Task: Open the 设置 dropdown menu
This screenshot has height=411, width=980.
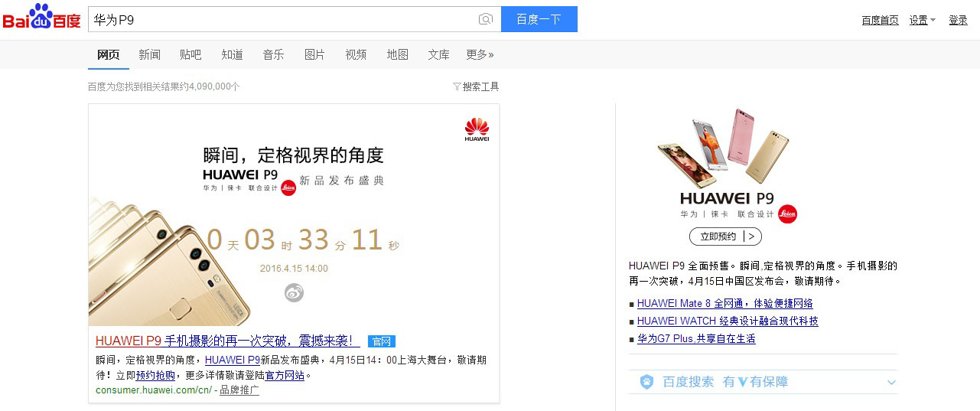Action: [922, 20]
